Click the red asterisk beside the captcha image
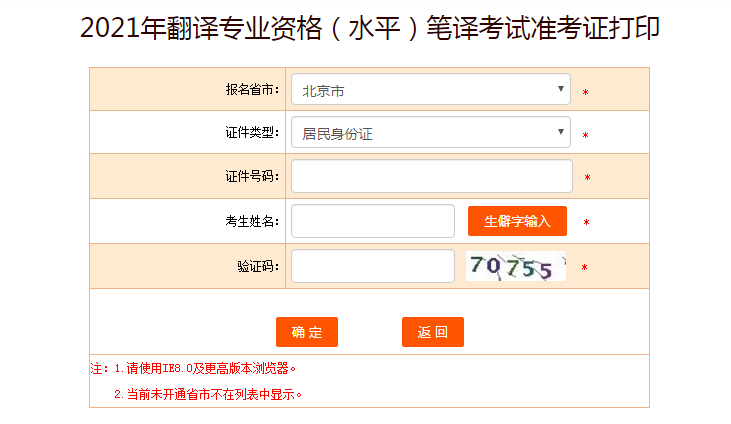 pyautogui.click(x=585, y=268)
